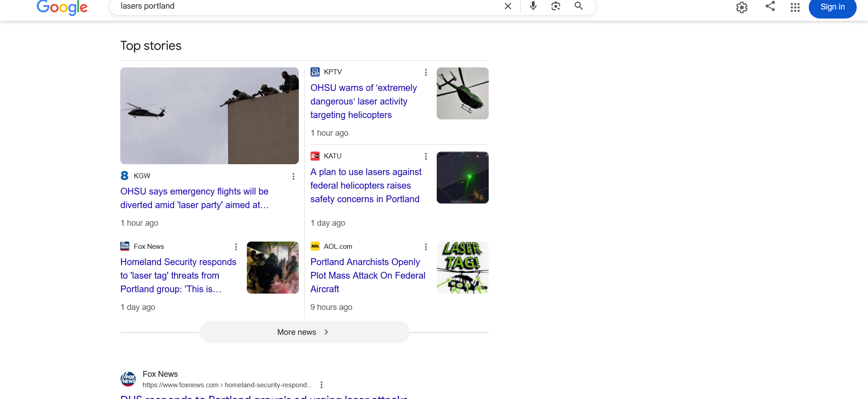
Task: Click '1 day ago' under KATU story
Action: (328, 223)
